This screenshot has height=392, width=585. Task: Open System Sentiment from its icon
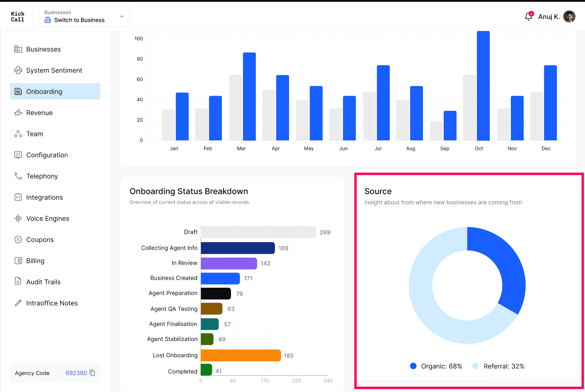coord(18,70)
